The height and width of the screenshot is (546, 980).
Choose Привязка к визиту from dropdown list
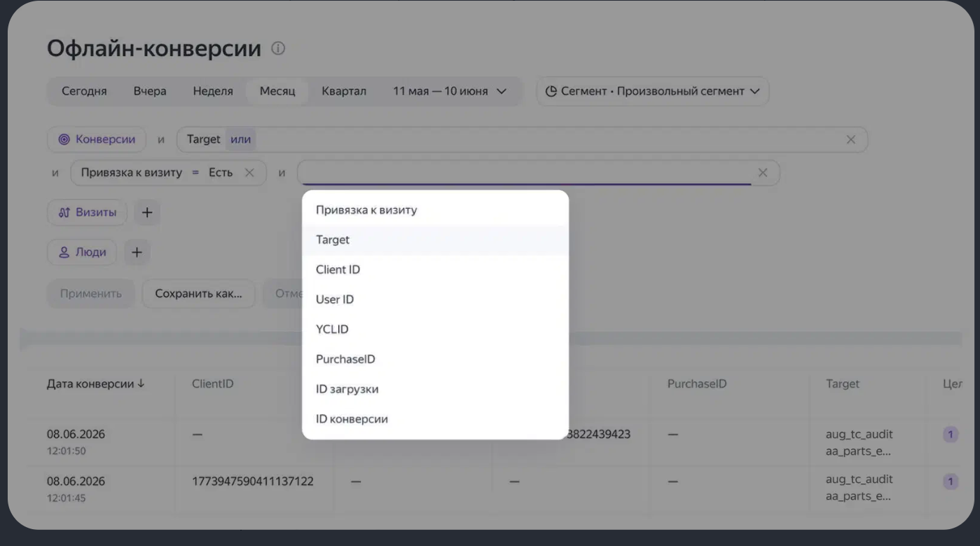(435, 210)
